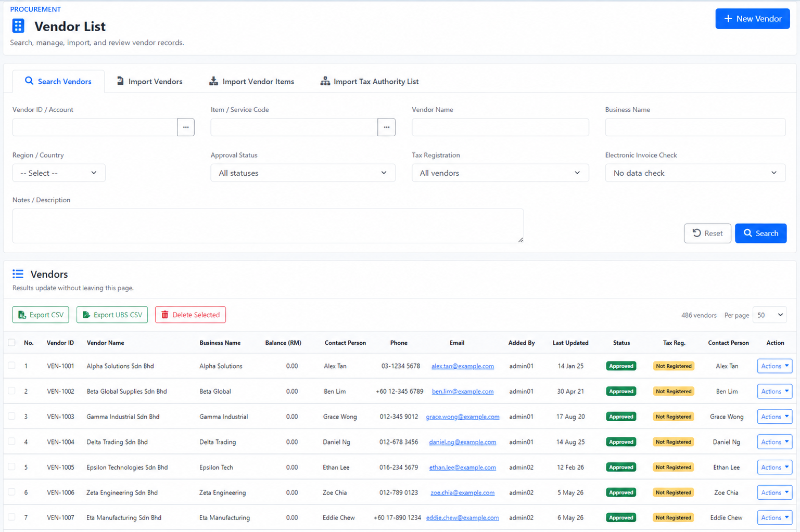The image size is (800, 532).
Task: Open the Electronic Invoice Check dropdown
Action: point(695,173)
